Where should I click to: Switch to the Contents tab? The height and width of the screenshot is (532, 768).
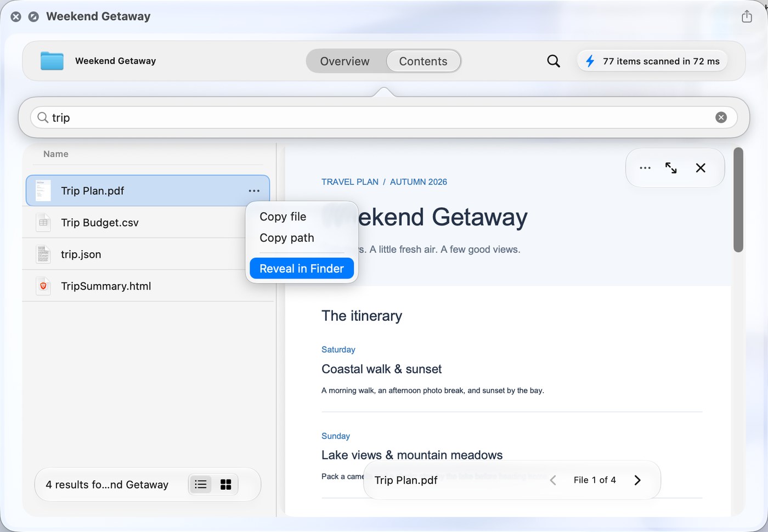tap(423, 61)
